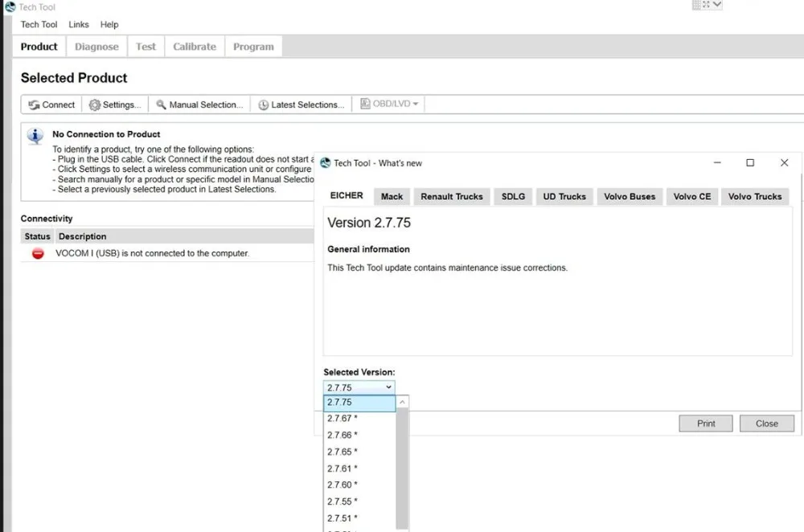Click the version list scroll-up arrow
Viewport: 804px width, 532px height.
coord(403,403)
